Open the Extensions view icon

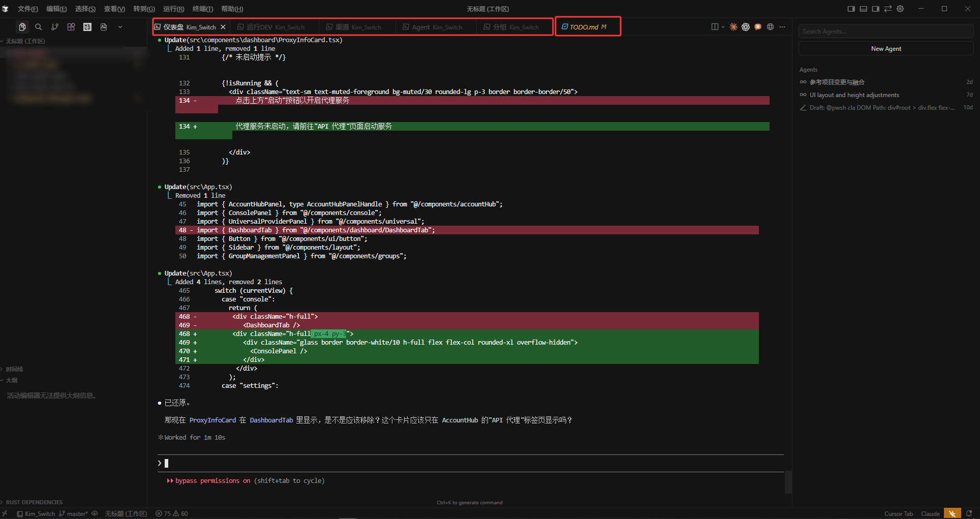[71, 27]
